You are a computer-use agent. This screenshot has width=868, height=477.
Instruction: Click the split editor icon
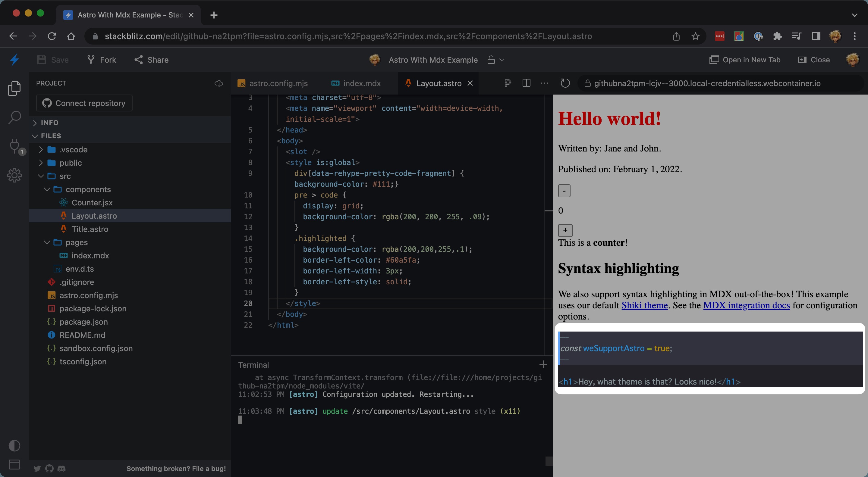tap(526, 83)
